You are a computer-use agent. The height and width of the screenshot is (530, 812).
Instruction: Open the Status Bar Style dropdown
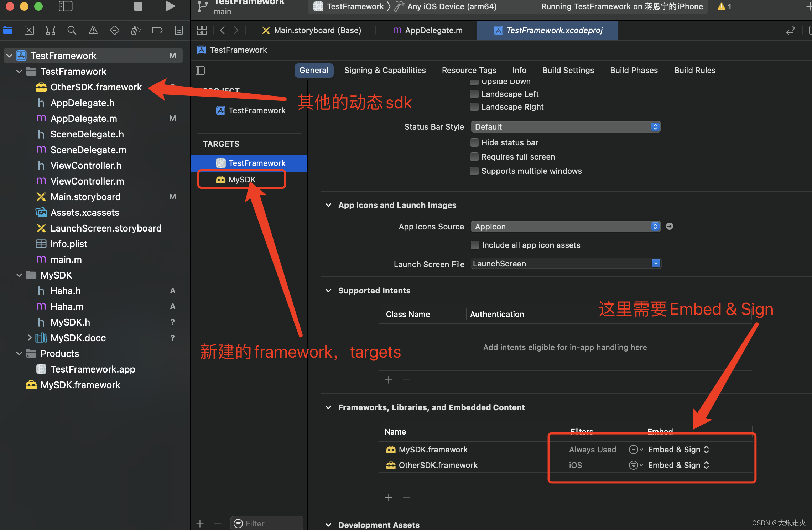point(565,127)
